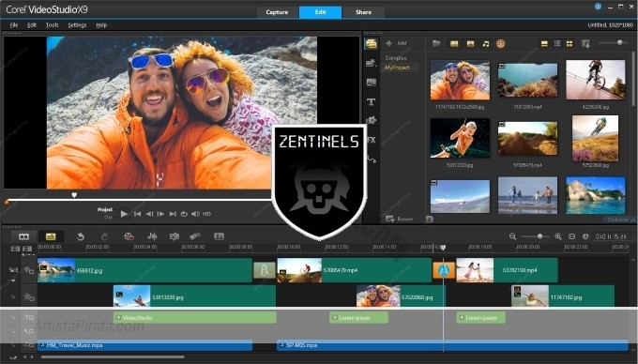The width and height of the screenshot is (638, 364).
Task: Switch library to list view
Action: 557,43
